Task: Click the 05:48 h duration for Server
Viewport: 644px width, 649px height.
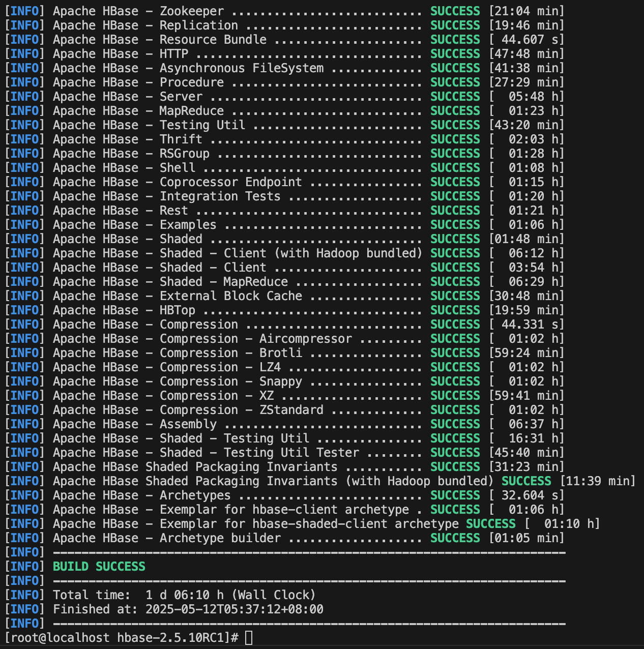Action: coord(526,97)
